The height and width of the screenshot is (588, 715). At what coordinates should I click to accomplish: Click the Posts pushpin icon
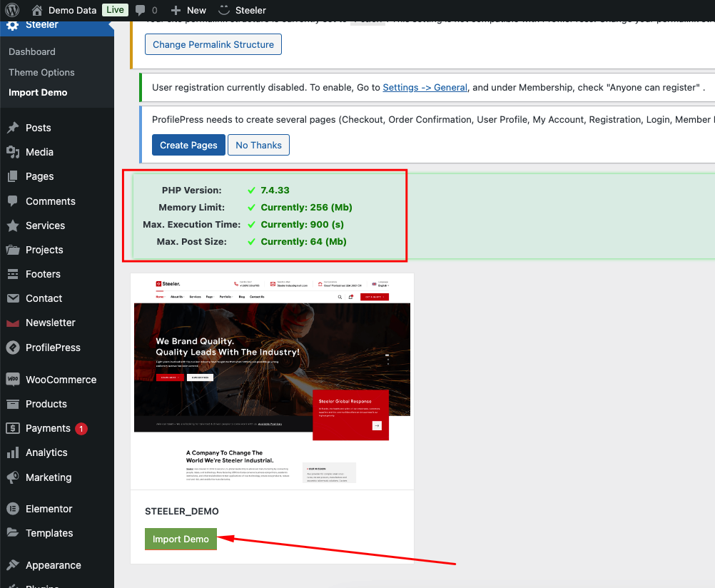13,128
